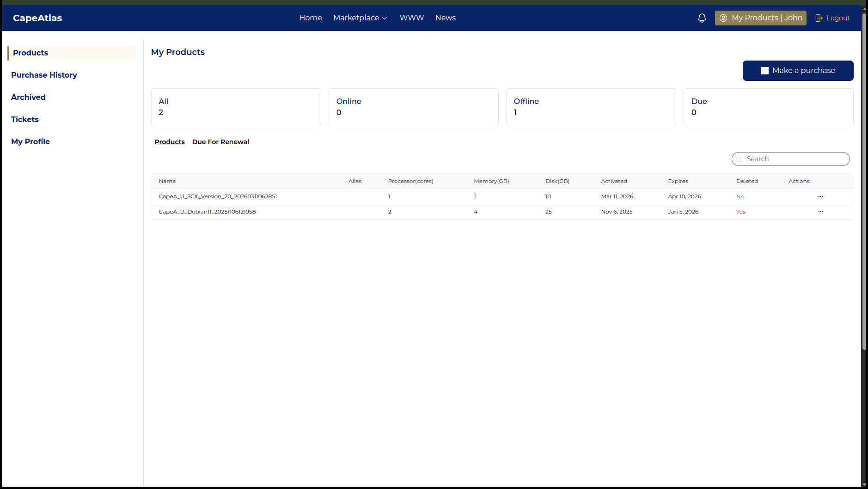868x489 pixels.
Task: Click the red Yes deleted status
Action: tap(740, 212)
